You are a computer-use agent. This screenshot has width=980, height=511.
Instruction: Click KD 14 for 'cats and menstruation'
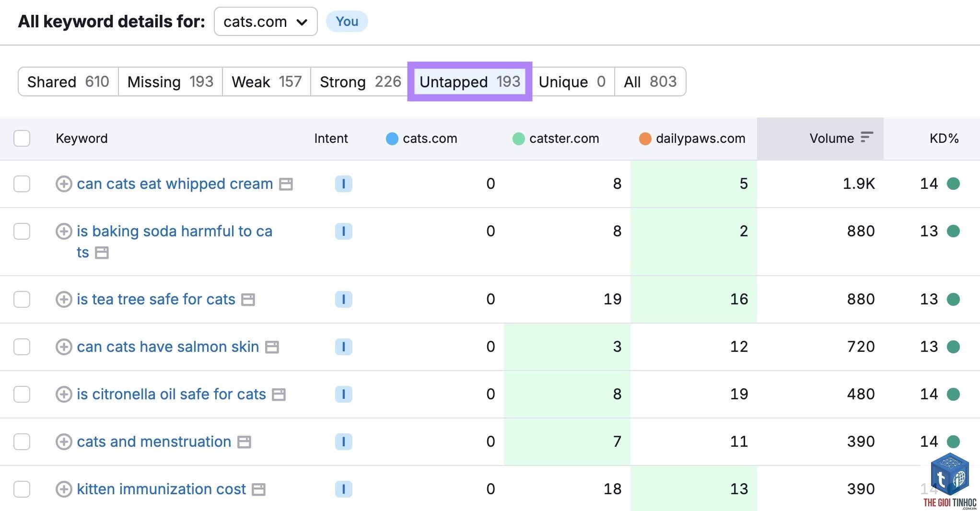click(929, 441)
